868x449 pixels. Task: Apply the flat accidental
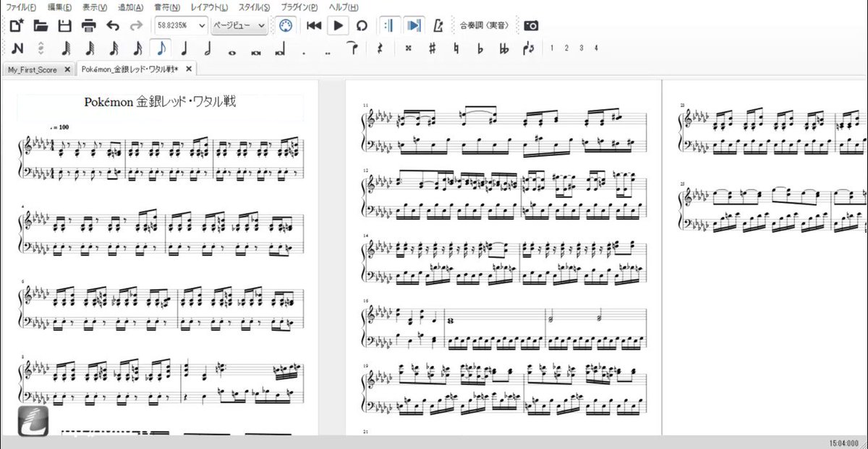pyautogui.click(x=480, y=48)
